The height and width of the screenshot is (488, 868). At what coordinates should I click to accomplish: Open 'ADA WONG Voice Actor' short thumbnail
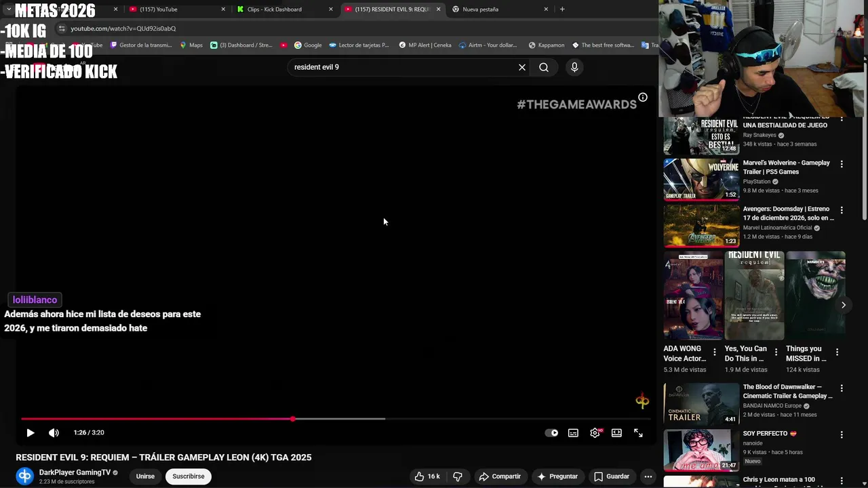(x=693, y=296)
